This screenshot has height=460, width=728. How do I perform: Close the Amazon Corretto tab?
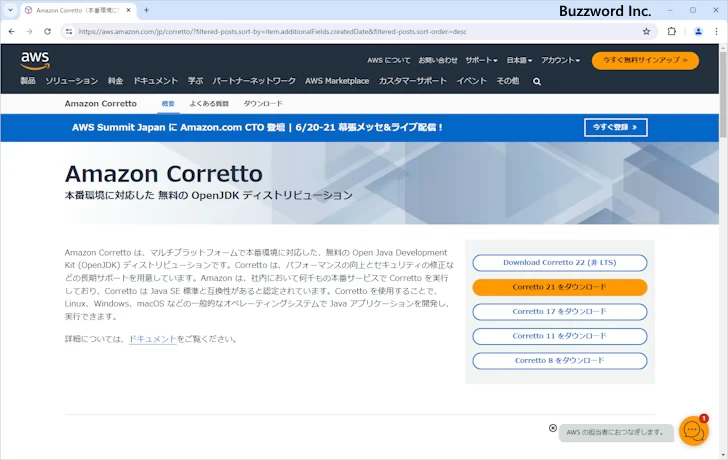(129, 10)
